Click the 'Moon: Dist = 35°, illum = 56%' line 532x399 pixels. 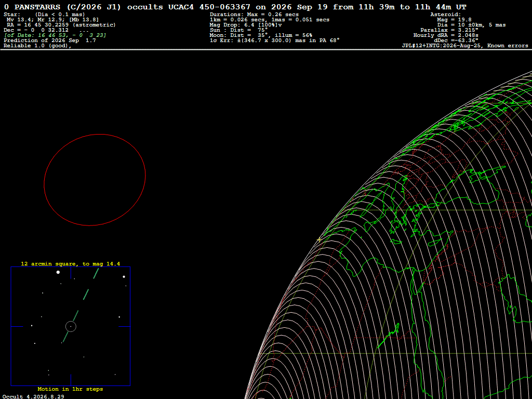pyautogui.click(x=261, y=35)
